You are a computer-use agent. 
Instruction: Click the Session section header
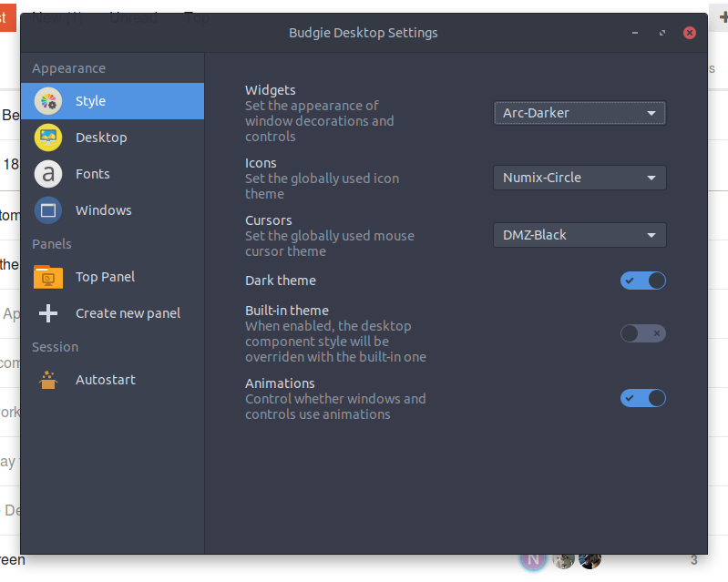[56, 347]
